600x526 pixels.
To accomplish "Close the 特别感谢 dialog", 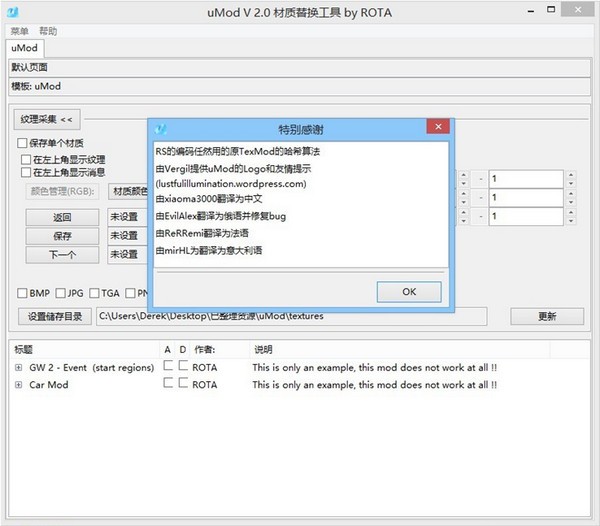I will pos(438,127).
